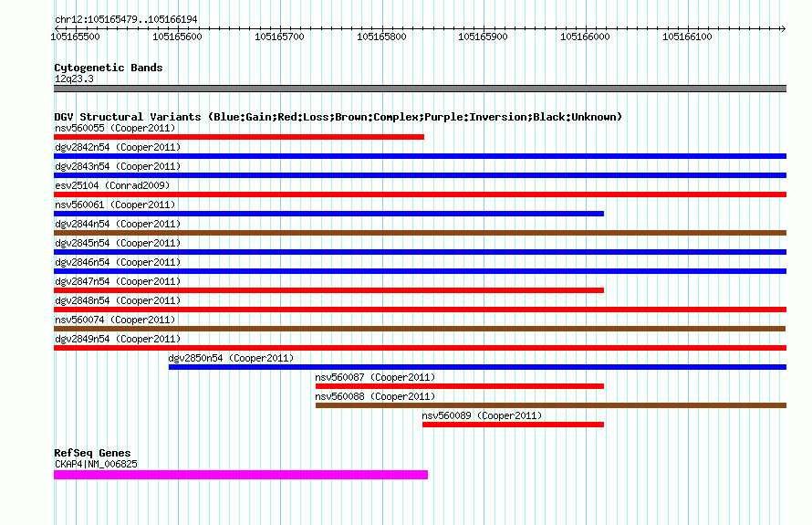Screen dimensions: 812x525
Task: Select the dgv2847n54 (Cooper2011) label
Action: pos(118,281)
